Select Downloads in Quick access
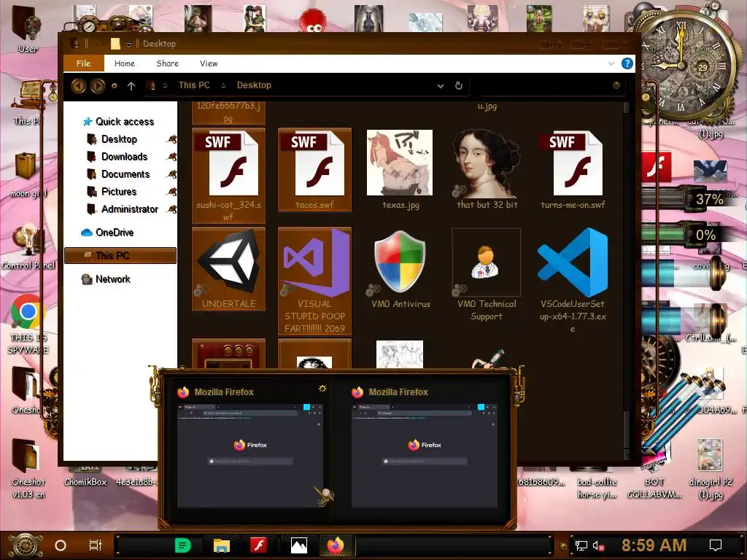The image size is (747, 560). (x=124, y=157)
